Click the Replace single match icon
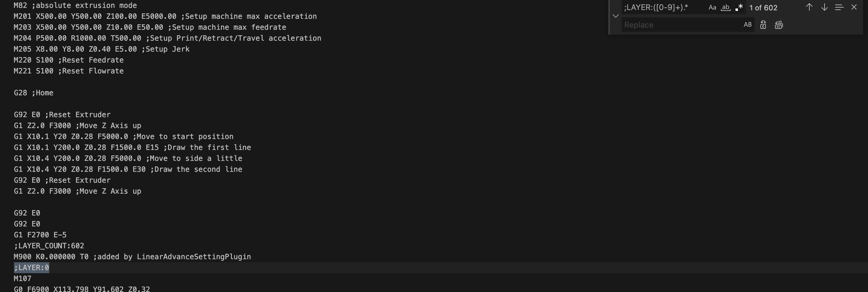The height and width of the screenshot is (292, 868). point(763,25)
